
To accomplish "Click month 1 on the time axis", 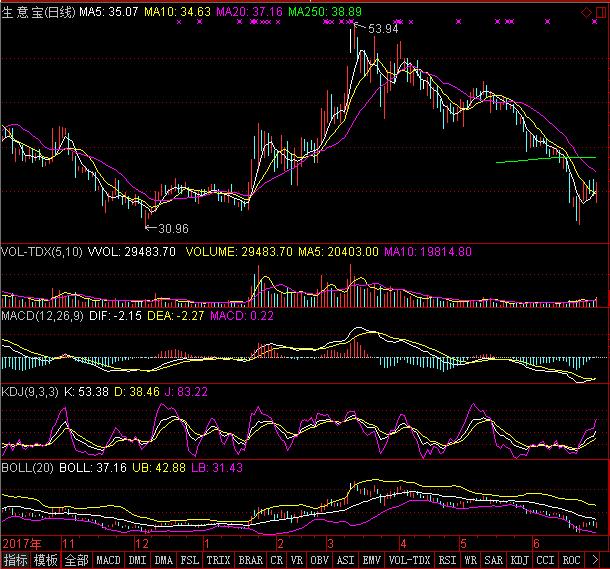I will pos(207,543).
